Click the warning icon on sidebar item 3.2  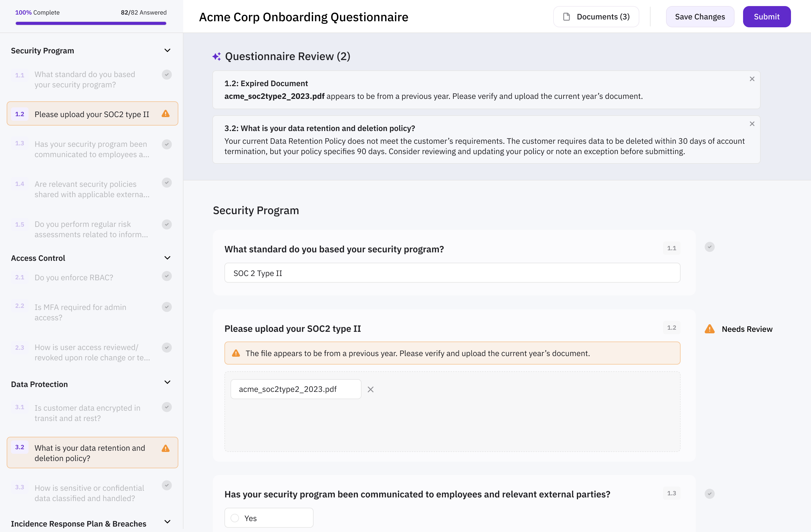[166, 449]
